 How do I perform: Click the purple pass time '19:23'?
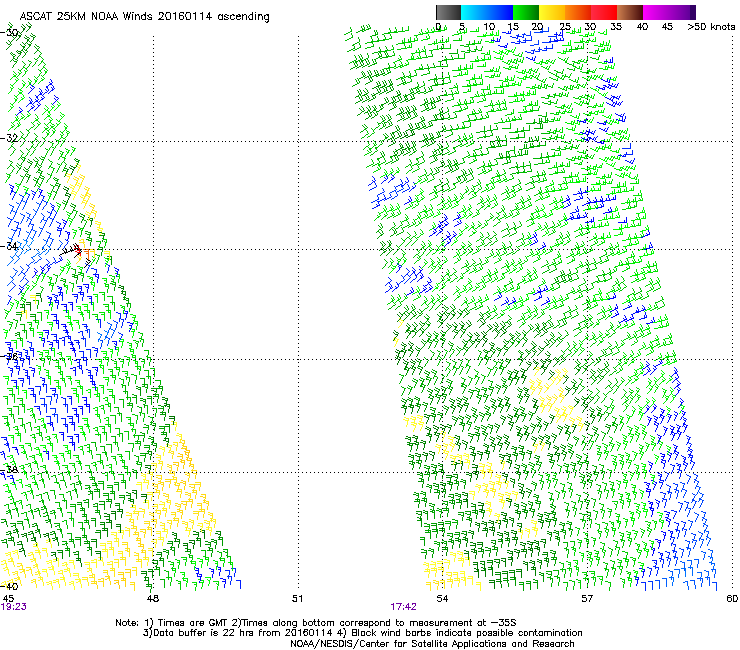point(14,607)
